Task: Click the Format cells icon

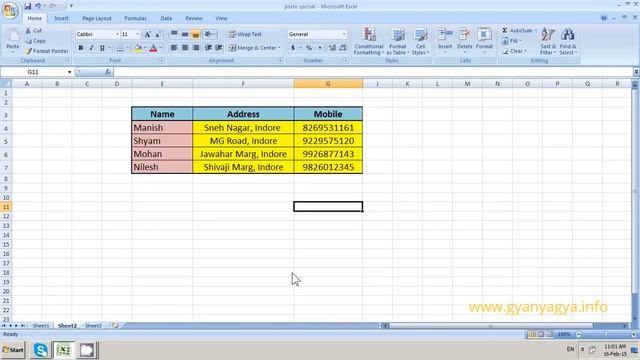Action: pos(484,35)
